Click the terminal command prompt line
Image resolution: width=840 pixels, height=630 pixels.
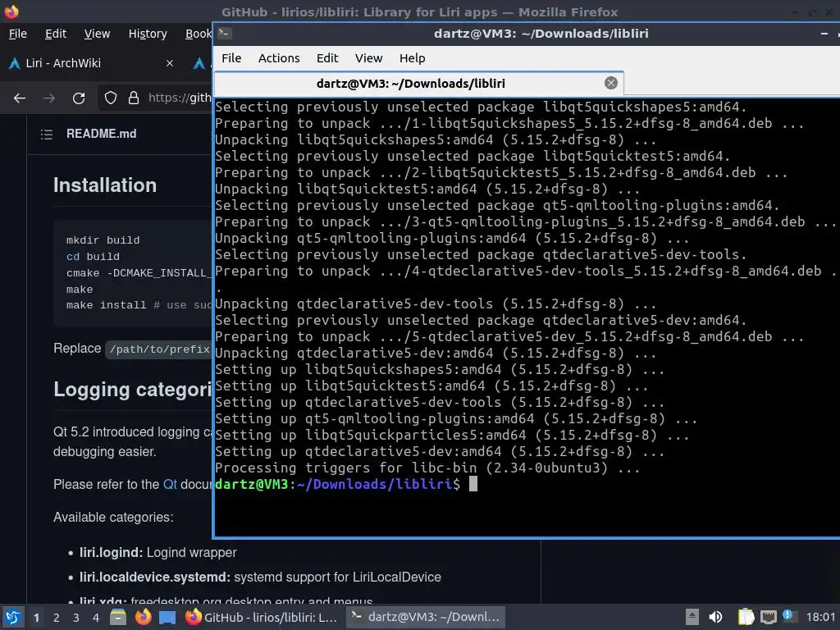click(x=345, y=484)
